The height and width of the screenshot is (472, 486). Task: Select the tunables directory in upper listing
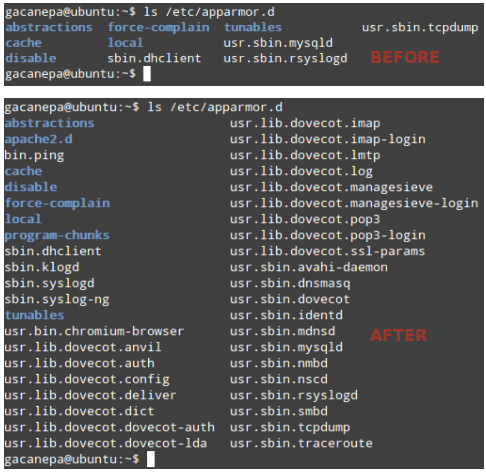point(253,27)
